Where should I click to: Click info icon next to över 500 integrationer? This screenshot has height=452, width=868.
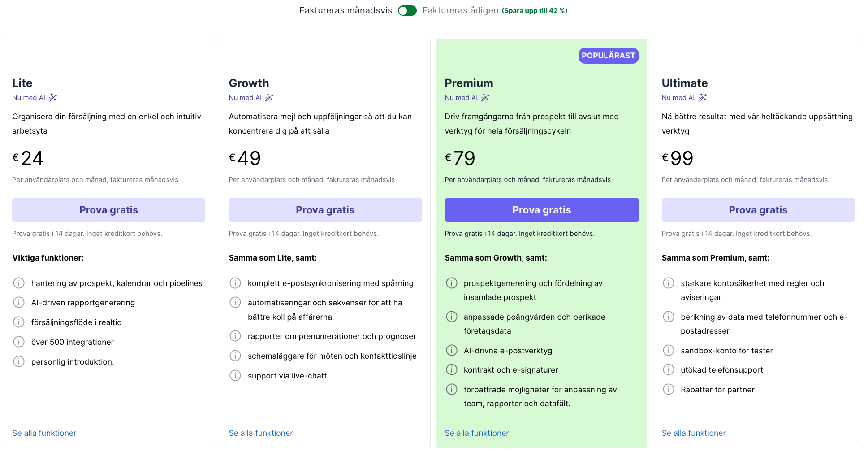pos(19,342)
